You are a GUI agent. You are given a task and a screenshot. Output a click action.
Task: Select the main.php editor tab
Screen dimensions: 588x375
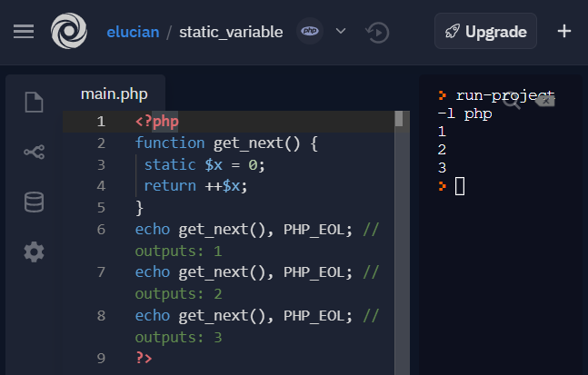coord(114,94)
